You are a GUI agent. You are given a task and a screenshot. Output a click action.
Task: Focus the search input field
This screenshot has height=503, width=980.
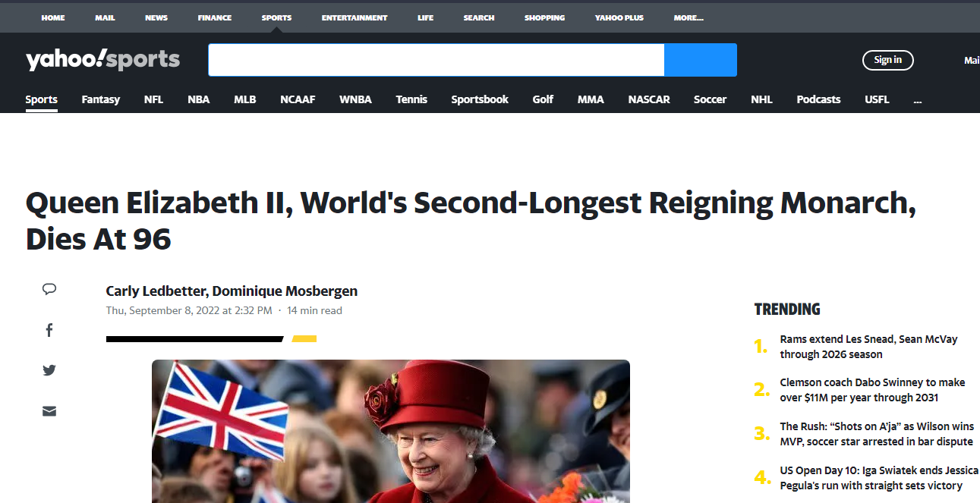pyautogui.click(x=436, y=60)
